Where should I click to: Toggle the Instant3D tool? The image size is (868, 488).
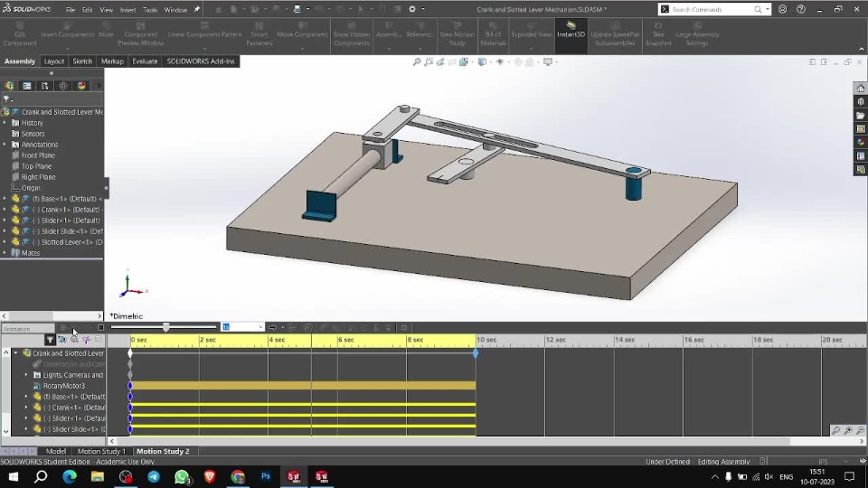571,30
